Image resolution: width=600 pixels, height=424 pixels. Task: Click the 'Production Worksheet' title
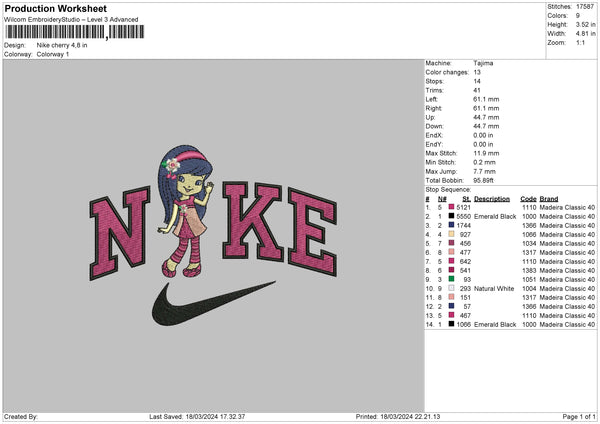pos(56,8)
